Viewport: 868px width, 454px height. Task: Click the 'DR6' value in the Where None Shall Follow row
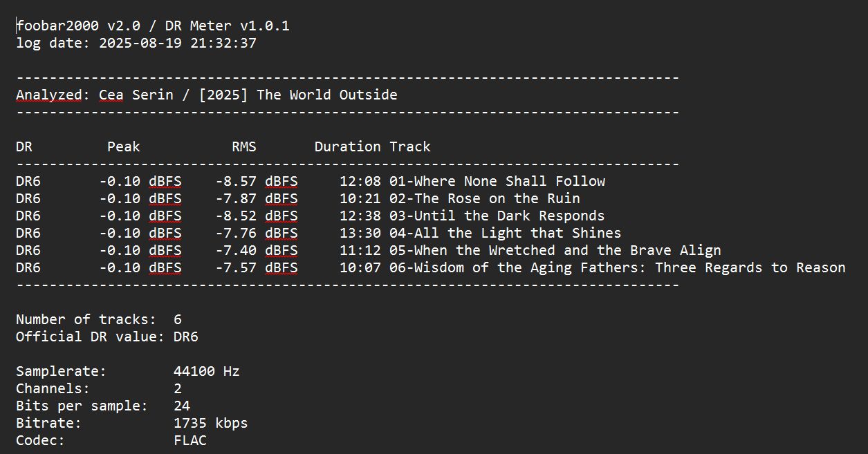click(x=28, y=181)
